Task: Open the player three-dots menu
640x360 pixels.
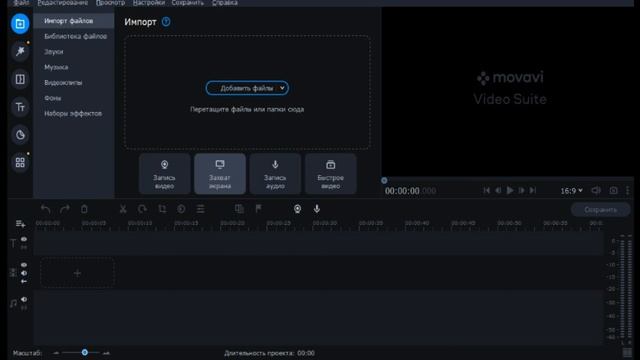Action: point(627,191)
